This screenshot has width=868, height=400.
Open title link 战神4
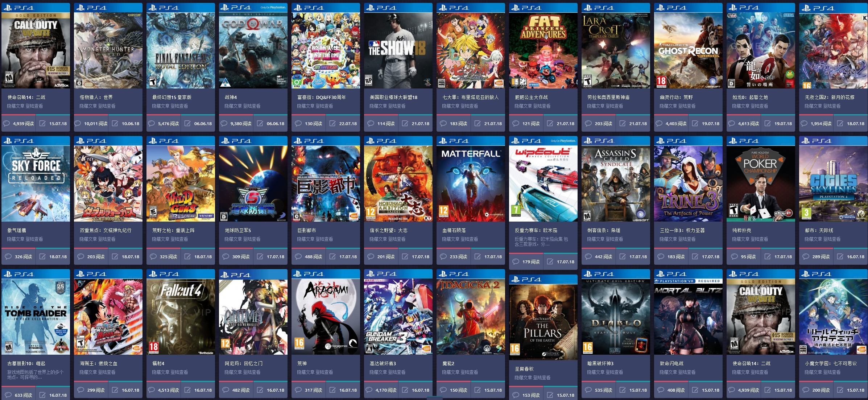coord(231,97)
